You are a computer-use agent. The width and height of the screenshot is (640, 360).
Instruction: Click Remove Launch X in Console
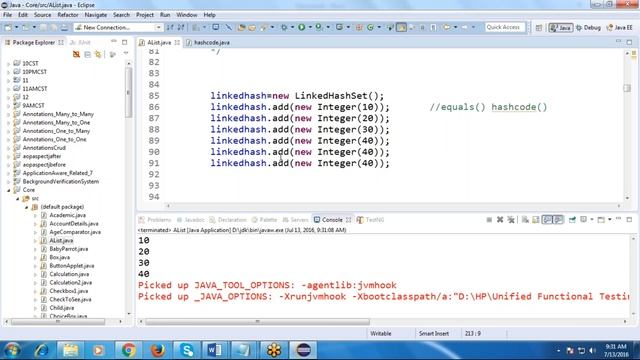[x=500, y=220]
